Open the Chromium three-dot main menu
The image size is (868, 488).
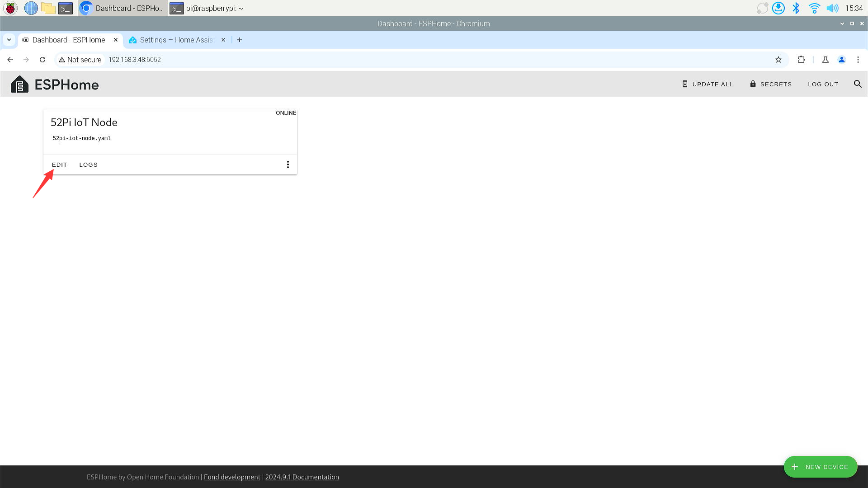858,60
